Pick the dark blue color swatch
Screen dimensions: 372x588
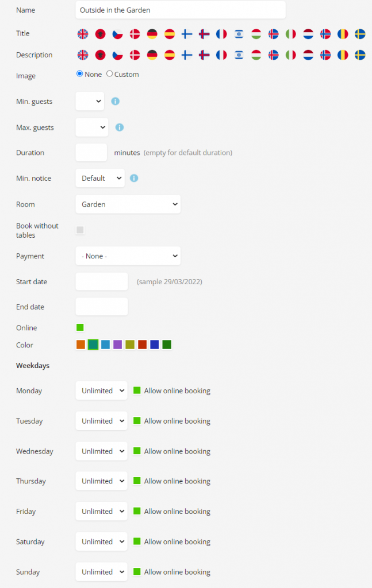(154, 345)
